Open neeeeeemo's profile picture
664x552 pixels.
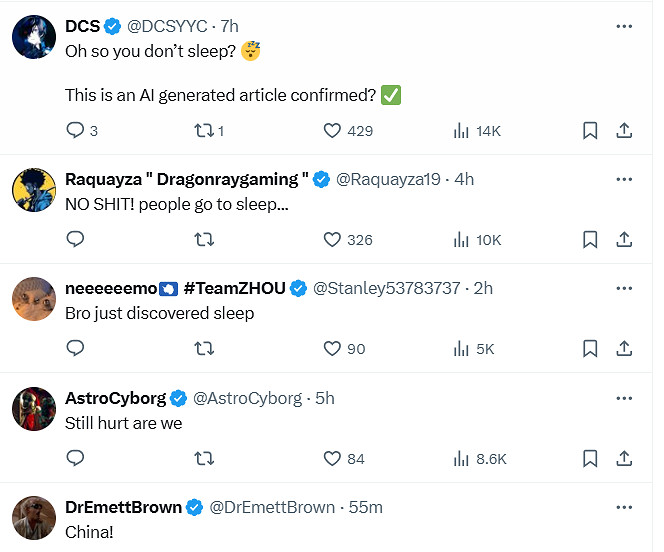tap(33, 298)
